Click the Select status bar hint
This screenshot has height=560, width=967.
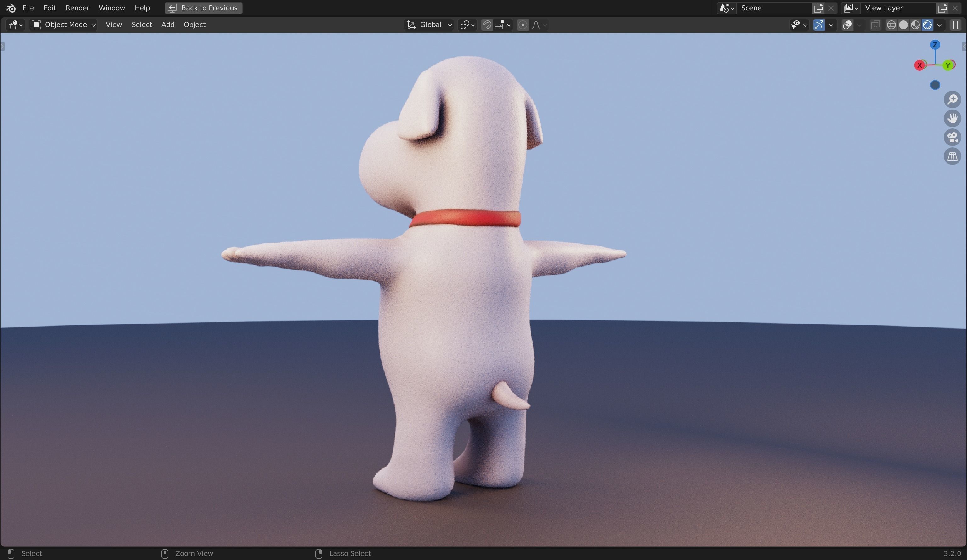[31, 553]
